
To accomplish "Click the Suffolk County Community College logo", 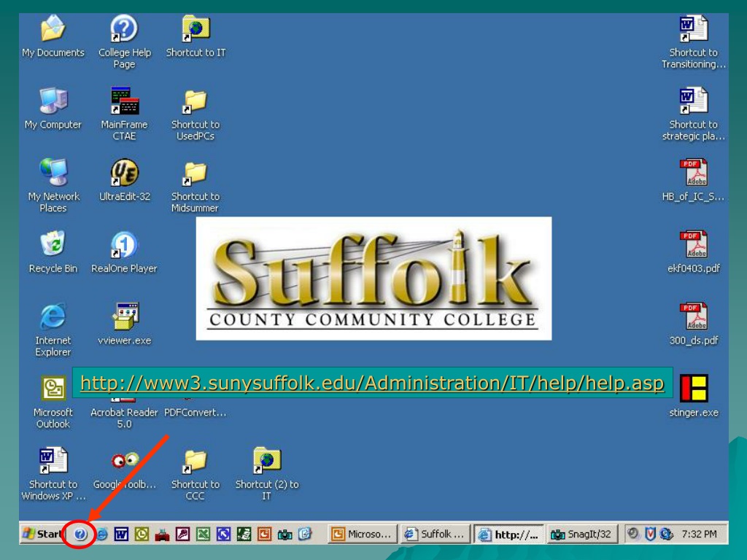I will 374,279.
